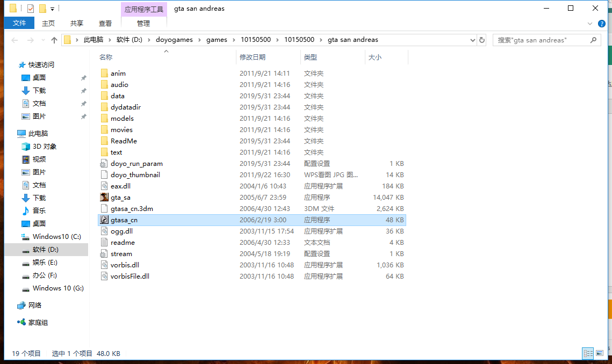Select the doyo_thumbnail image file
612x364 pixels.
click(x=252, y=175)
